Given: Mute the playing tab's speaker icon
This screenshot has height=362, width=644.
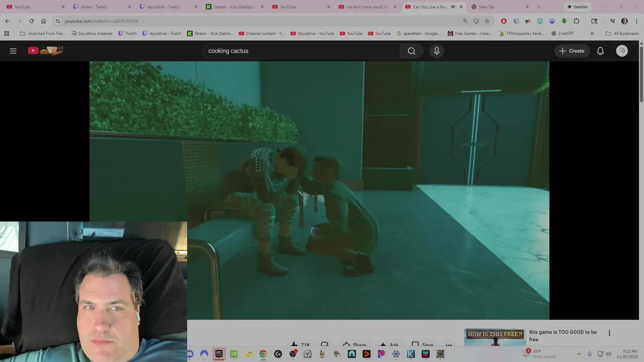Looking at the screenshot, I should 453,7.
